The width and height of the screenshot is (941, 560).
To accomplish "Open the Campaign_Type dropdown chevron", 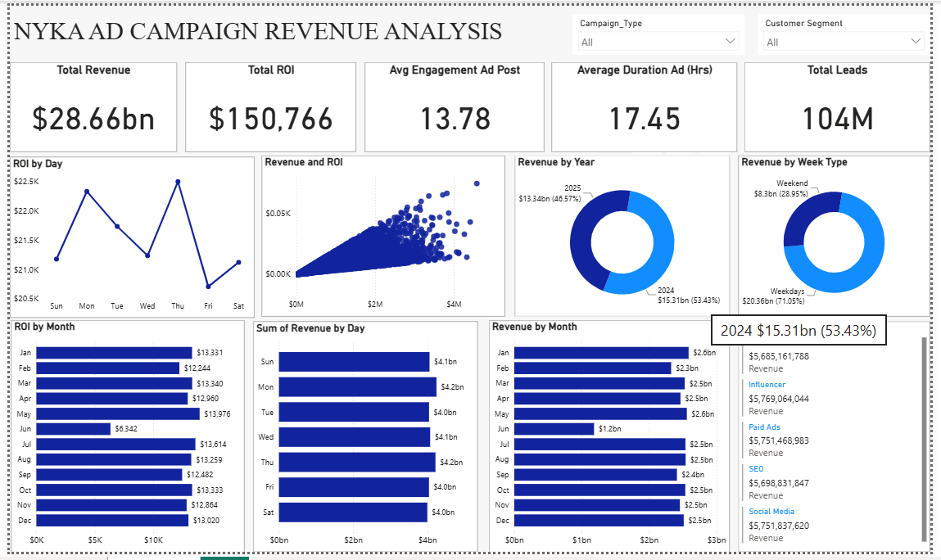I will pyautogui.click(x=730, y=42).
